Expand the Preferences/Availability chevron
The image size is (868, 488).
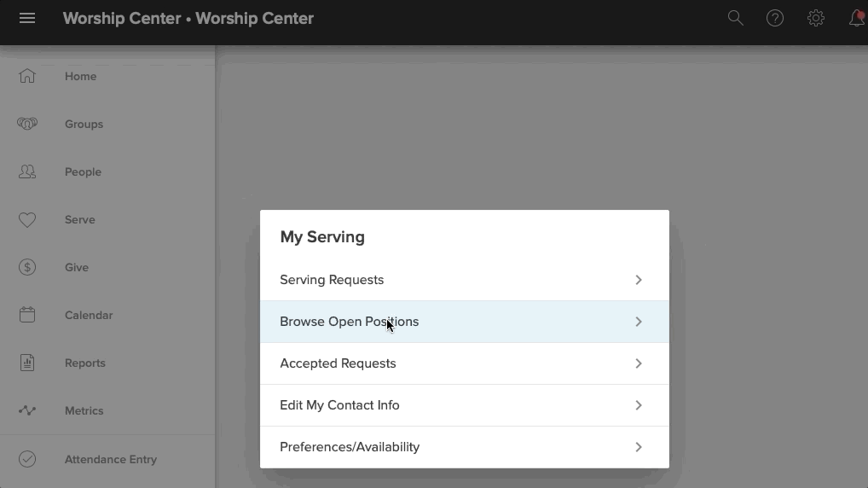(639, 447)
